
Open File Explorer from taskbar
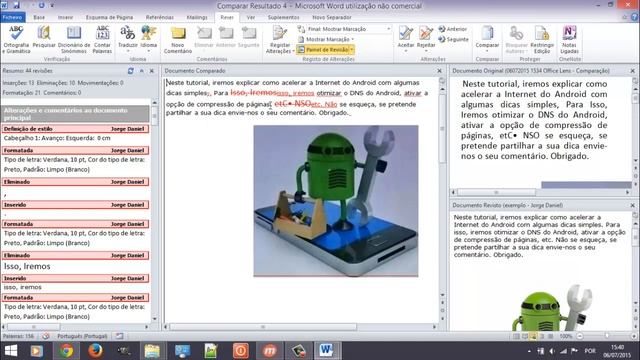tap(153, 351)
